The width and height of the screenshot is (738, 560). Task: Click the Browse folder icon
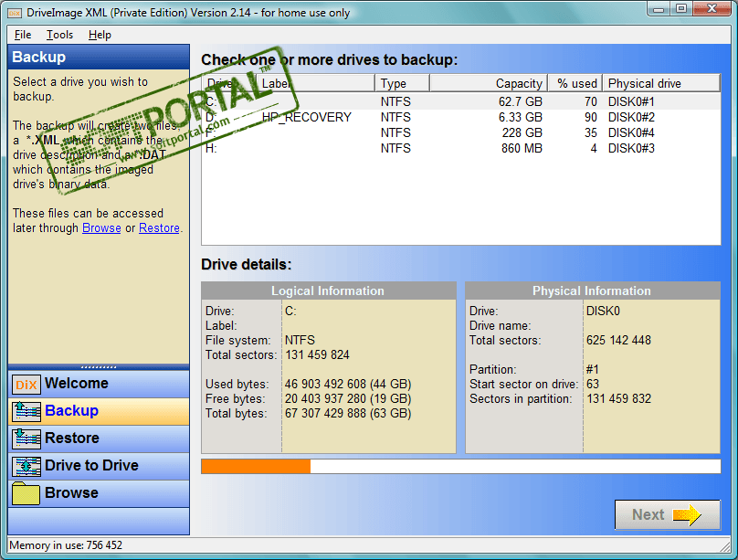point(26,493)
